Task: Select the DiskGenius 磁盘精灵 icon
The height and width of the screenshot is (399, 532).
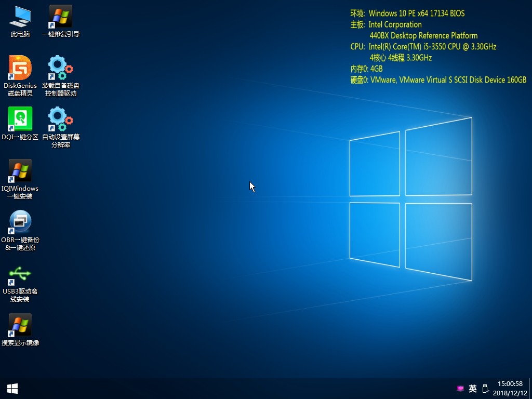Action: (x=20, y=76)
